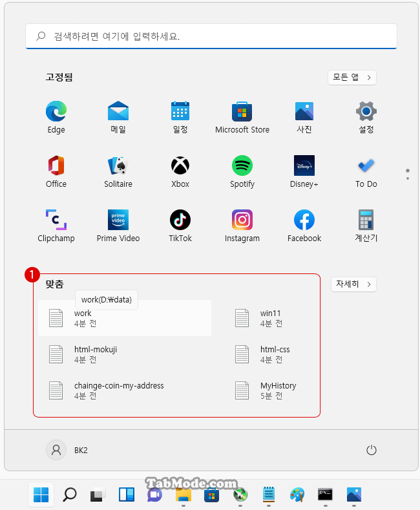Open the recommended file work
This screenshot has height=510, width=420.
click(x=125, y=318)
